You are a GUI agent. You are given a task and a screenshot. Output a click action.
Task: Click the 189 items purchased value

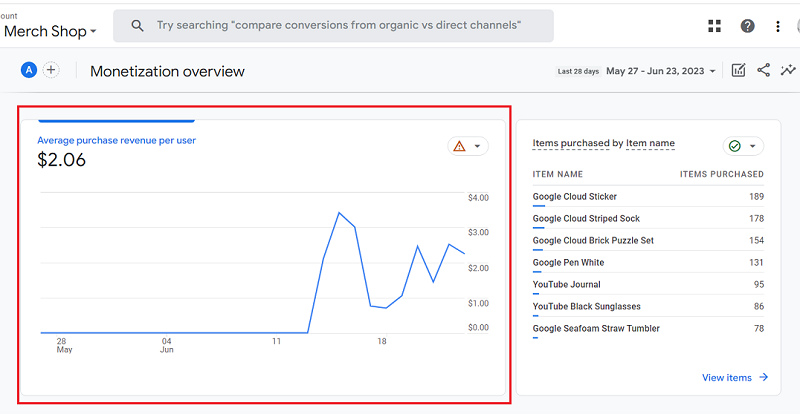coord(756,197)
